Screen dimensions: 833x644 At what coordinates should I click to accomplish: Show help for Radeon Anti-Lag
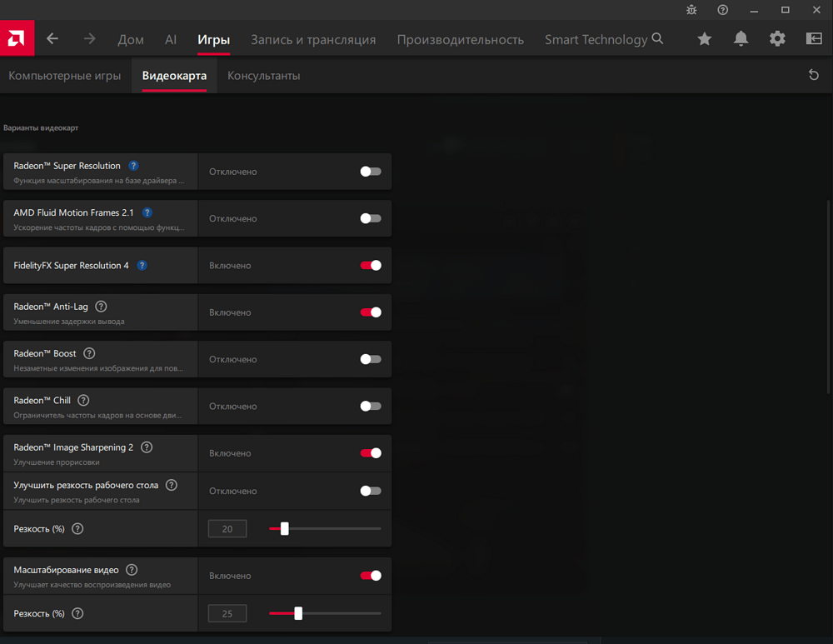[x=101, y=307]
